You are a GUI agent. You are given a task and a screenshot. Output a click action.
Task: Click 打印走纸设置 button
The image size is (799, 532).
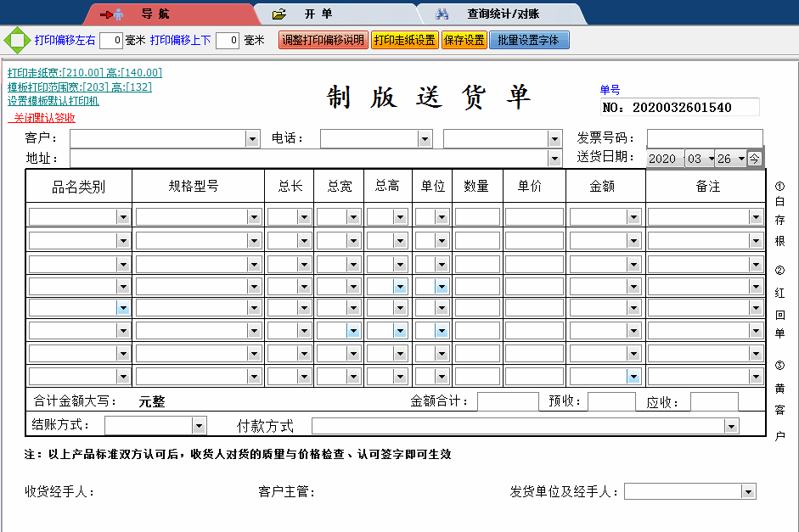tap(403, 39)
